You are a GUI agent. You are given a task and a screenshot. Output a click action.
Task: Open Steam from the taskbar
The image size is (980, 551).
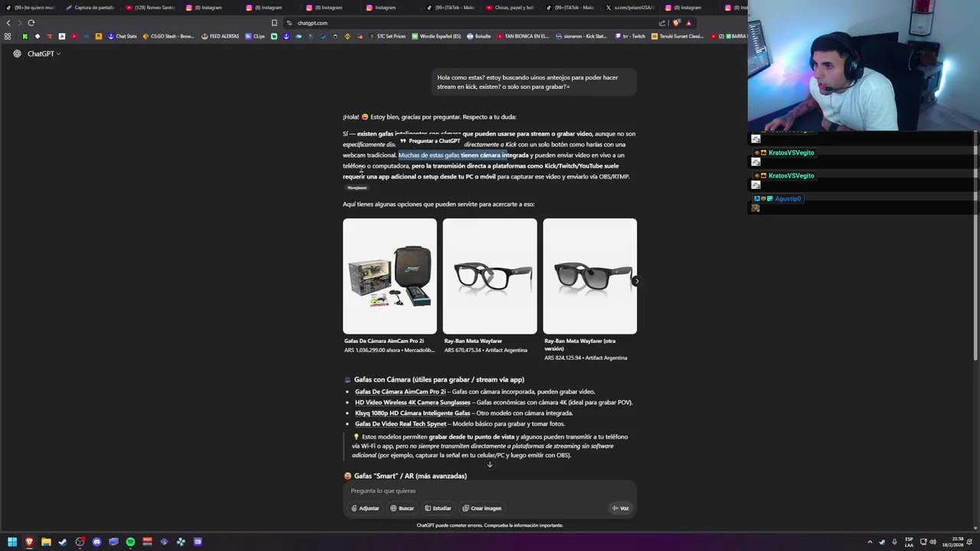(63, 542)
